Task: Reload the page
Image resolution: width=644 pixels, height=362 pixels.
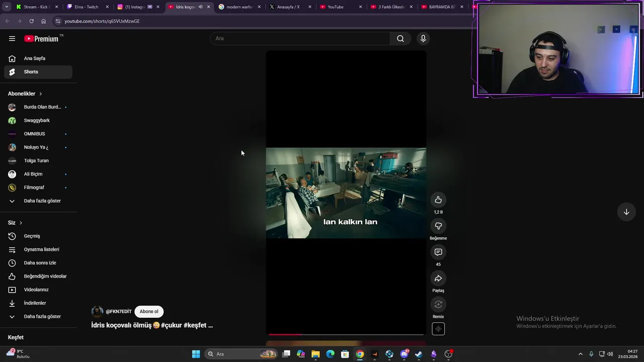Action: [x=31, y=21]
